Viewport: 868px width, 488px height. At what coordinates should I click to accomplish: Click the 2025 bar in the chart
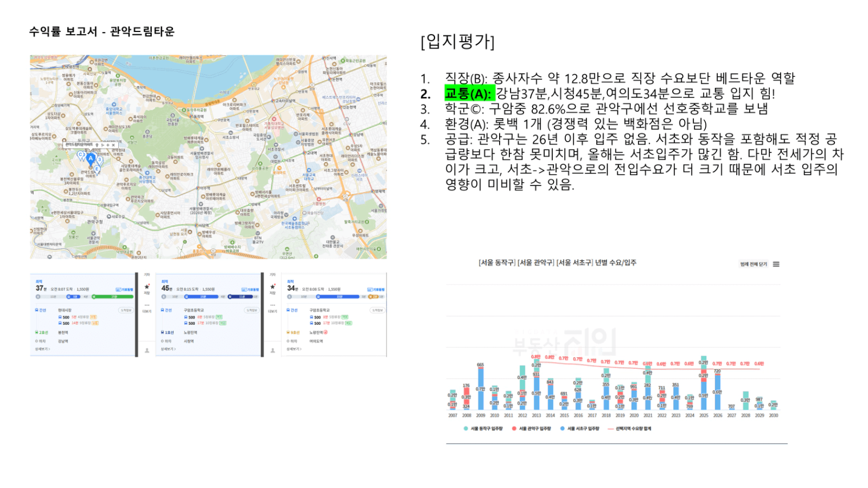click(704, 383)
